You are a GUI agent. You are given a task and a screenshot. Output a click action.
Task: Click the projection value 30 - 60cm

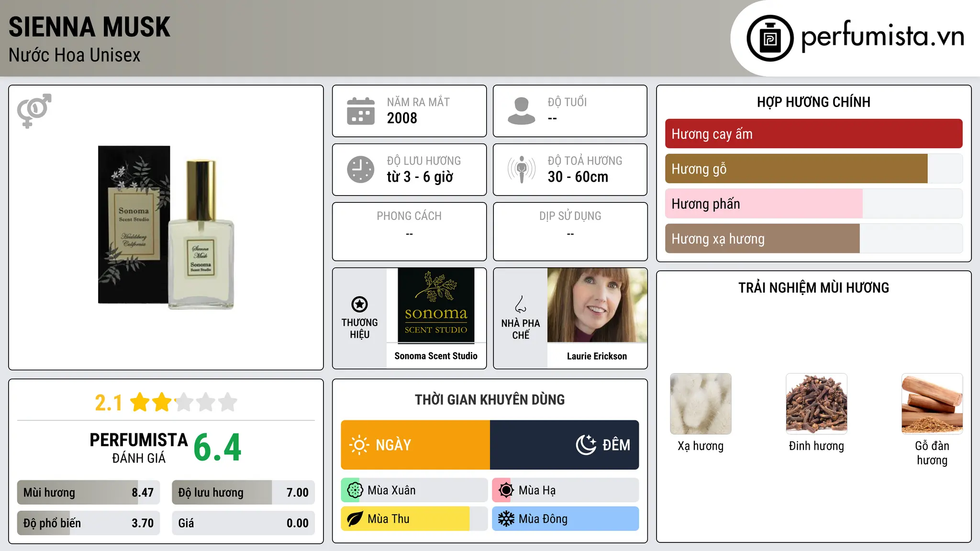578,177
